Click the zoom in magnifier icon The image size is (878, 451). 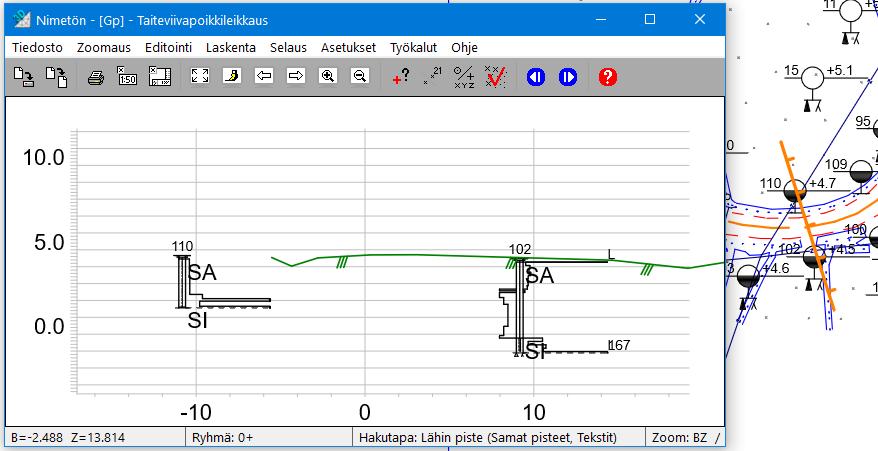click(x=328, y=76)
